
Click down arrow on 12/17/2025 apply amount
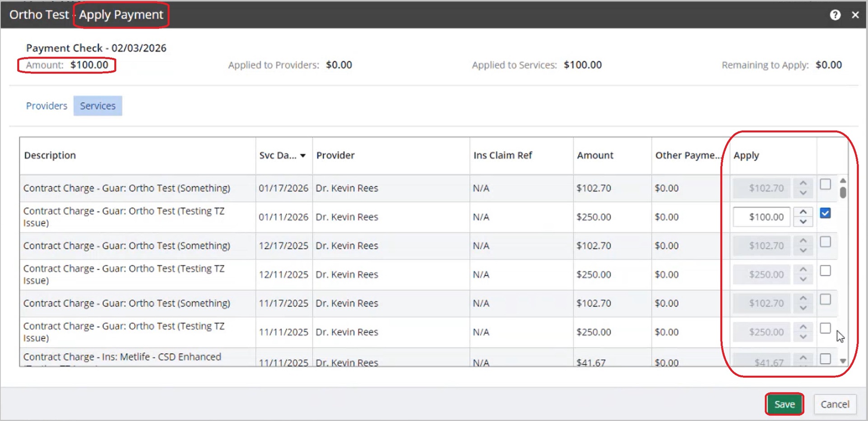click(x=803, y=251)
